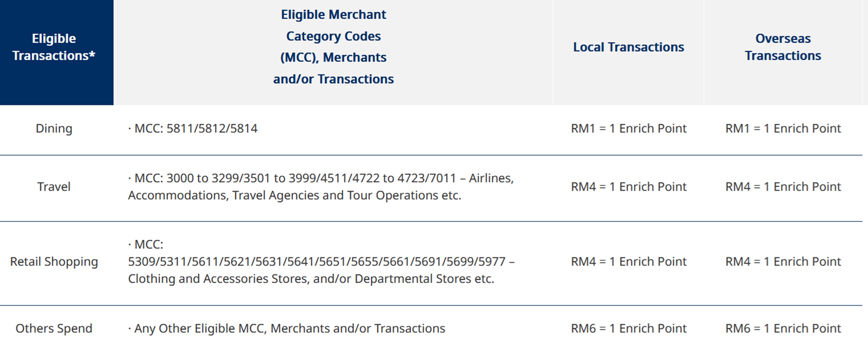Select the "Local Transactions" column header
Screen dimensions: 868x344
pyautogui.click(x=628, y=47)
